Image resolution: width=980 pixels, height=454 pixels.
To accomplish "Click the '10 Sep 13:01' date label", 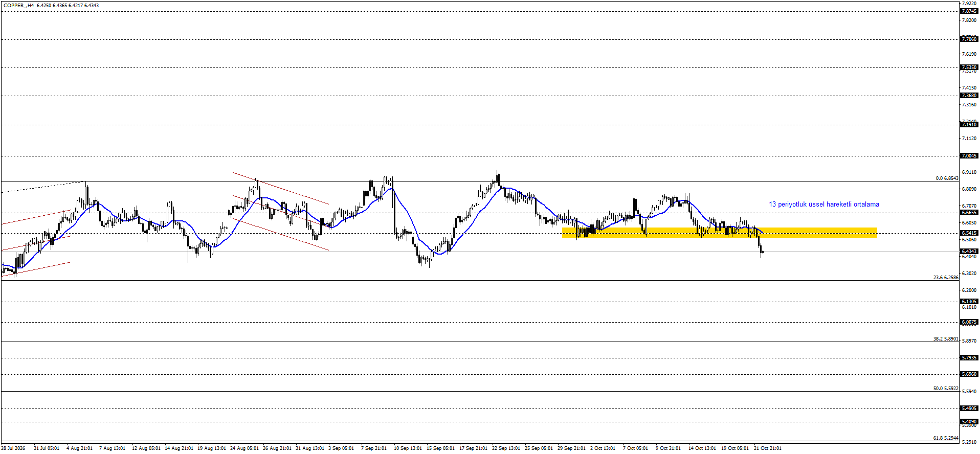I will point(408,448).
